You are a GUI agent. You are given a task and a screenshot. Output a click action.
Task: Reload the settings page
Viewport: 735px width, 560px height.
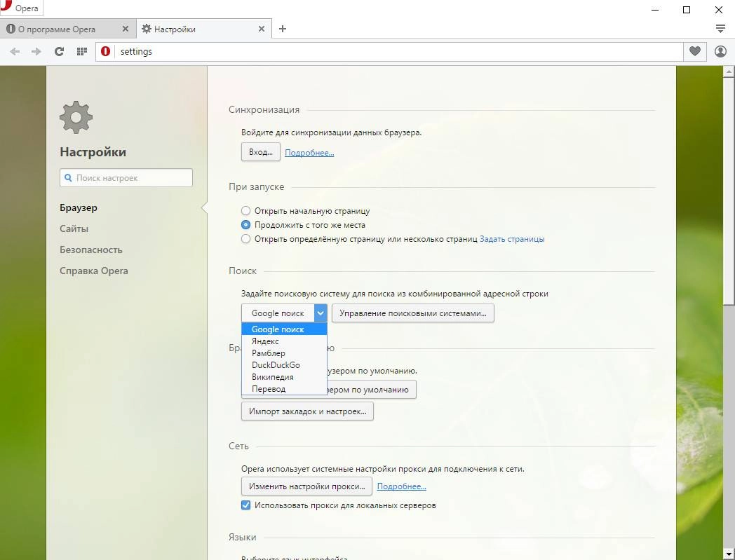59,52
